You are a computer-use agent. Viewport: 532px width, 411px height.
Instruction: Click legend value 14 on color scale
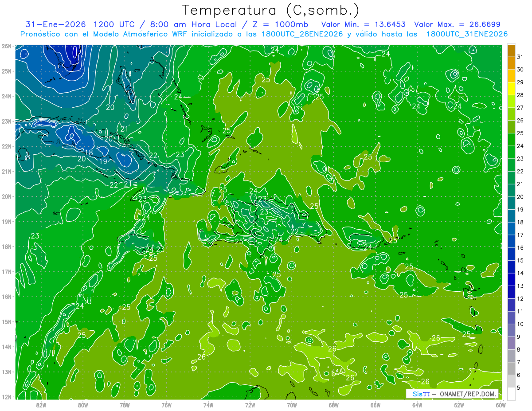tap(520, 273)
